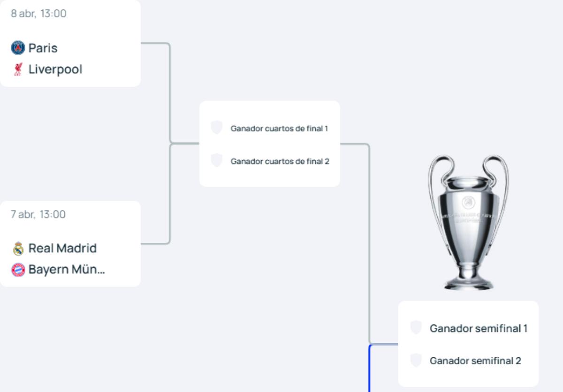563x392 pixels.
Task: Select Ganador cuartos de final 1 text
Action: click(x=279, y=128)
